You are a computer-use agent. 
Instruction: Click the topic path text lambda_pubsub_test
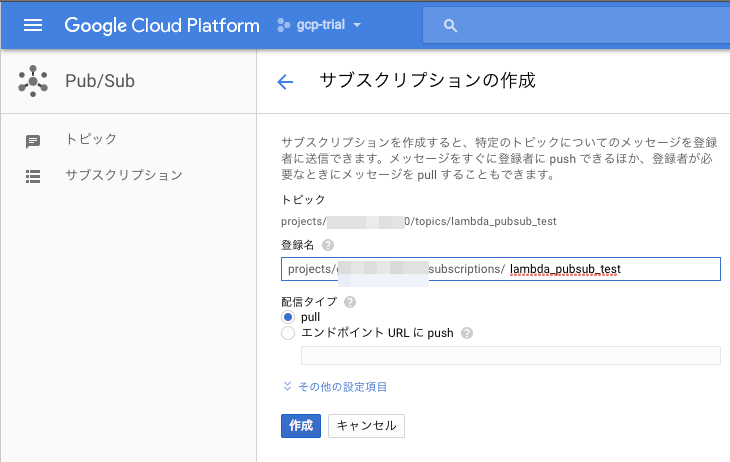point(503,221)
